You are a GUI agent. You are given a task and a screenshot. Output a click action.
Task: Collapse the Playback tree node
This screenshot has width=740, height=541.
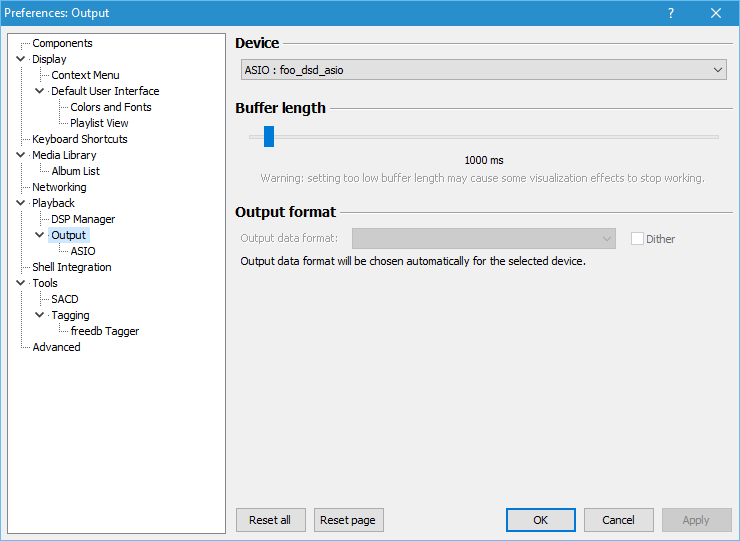coord(21,203)
